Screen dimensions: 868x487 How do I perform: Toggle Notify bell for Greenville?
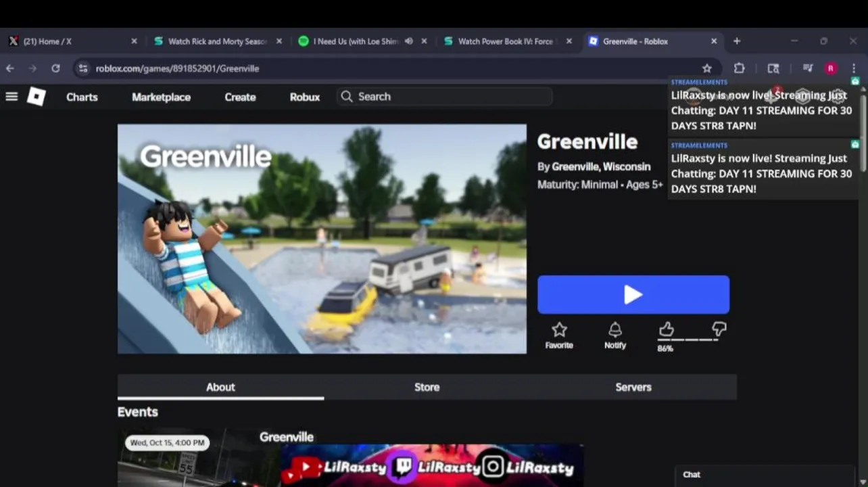[615, 335]
